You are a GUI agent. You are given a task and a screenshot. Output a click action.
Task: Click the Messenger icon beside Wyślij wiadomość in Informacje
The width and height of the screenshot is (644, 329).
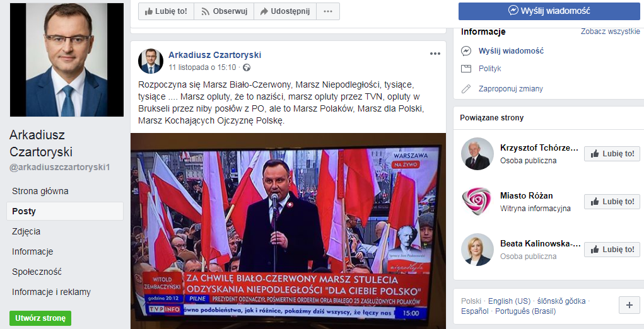coord(466,51)
